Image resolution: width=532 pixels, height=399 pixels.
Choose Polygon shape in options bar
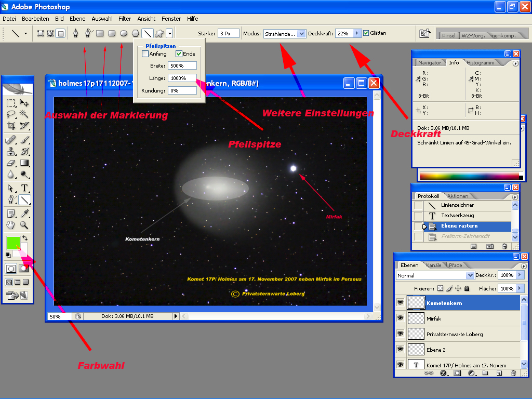(x=136, y=33)
